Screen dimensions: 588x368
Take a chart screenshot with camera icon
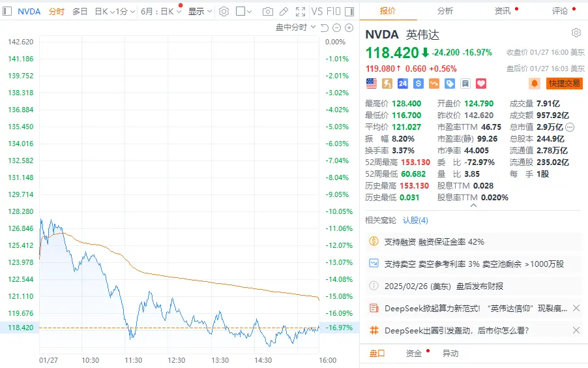click(x=268, y=12)
